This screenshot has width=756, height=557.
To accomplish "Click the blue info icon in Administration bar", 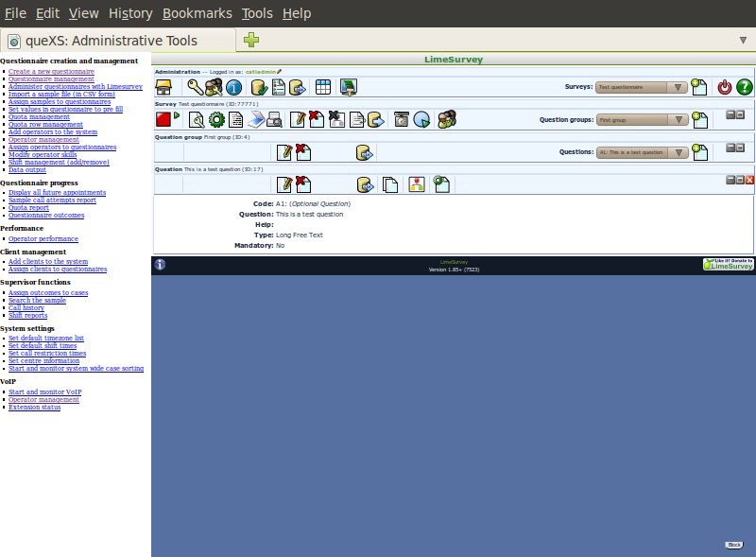I will click(233, 87).
